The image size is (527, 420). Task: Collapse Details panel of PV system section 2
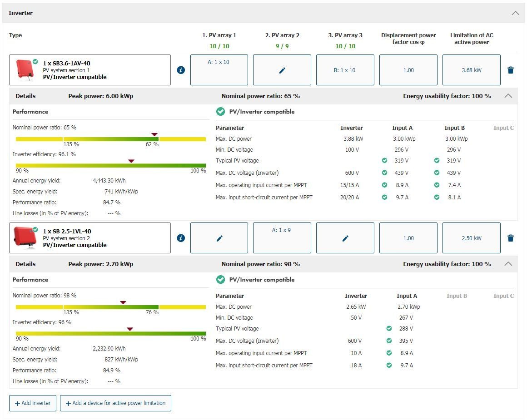tap(508, 264)
